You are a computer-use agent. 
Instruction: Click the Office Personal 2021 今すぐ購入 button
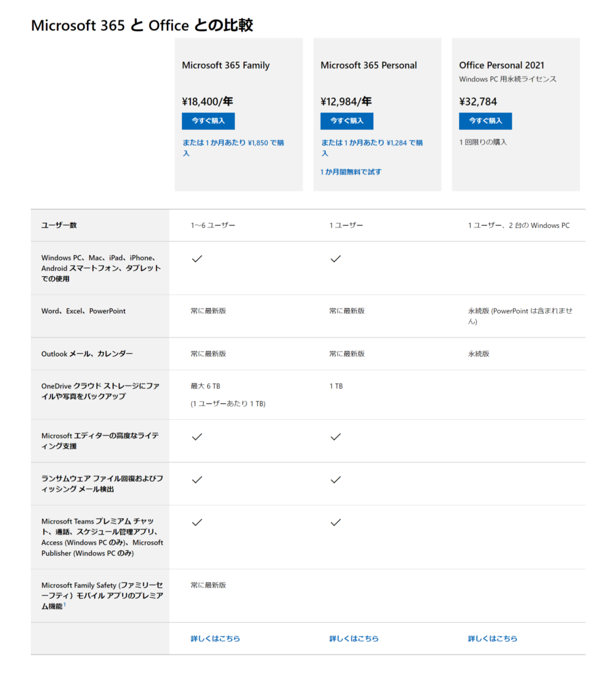pyautogui.click(x=485, y=121)
